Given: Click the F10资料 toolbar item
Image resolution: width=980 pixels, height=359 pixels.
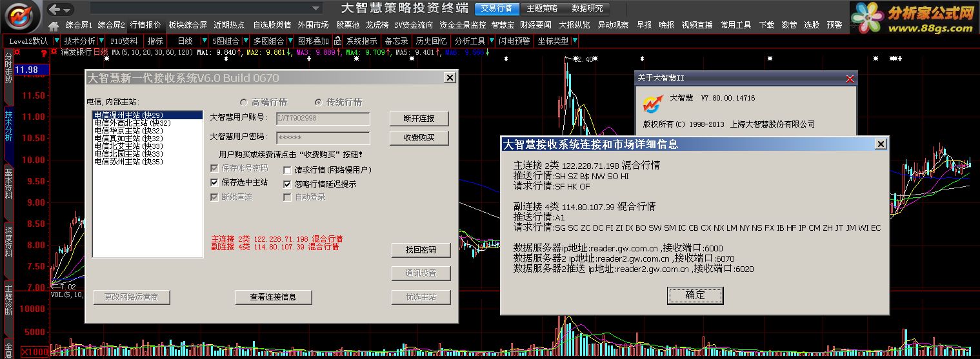Looking at the screenshot, I should coord(124,41).
